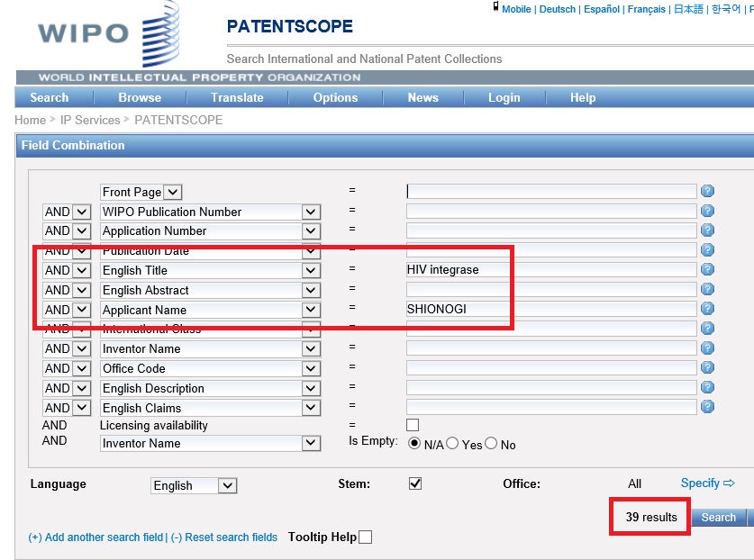
Task: Click the Applicant Name input with SHIONOGI
Action: [x=551, y=309]
